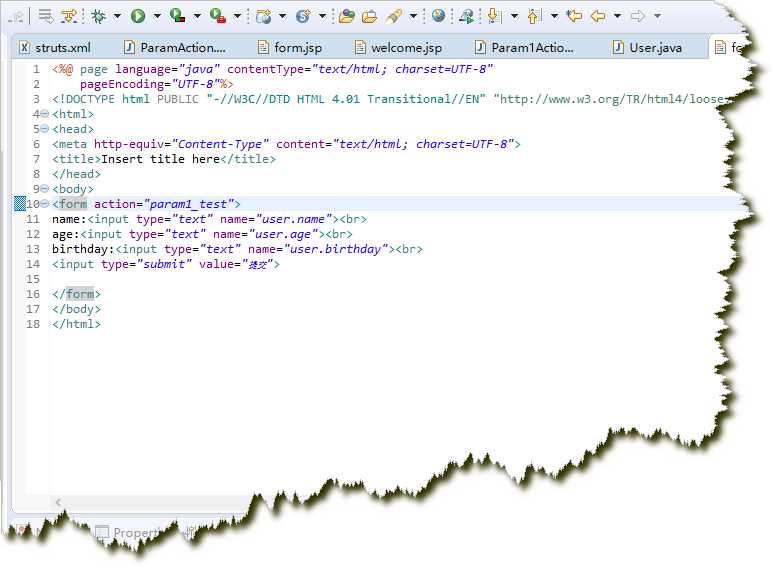
Task: Open the External Tools dropdown arrow
Action: tap(237, 16)
